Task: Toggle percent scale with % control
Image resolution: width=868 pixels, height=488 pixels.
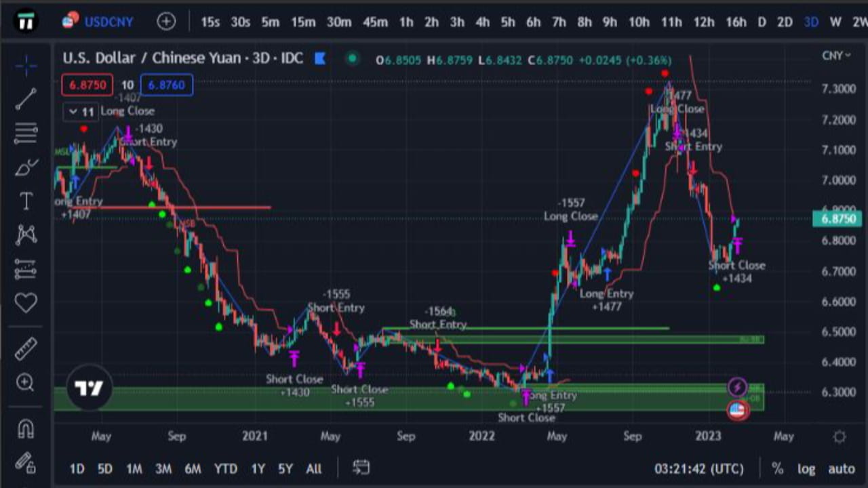Action: pyautogui.click(x=777, y=468)
